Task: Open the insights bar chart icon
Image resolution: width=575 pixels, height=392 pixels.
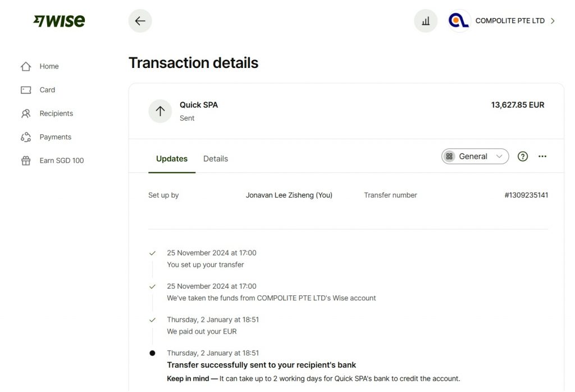Action: (x=426, y=21)
